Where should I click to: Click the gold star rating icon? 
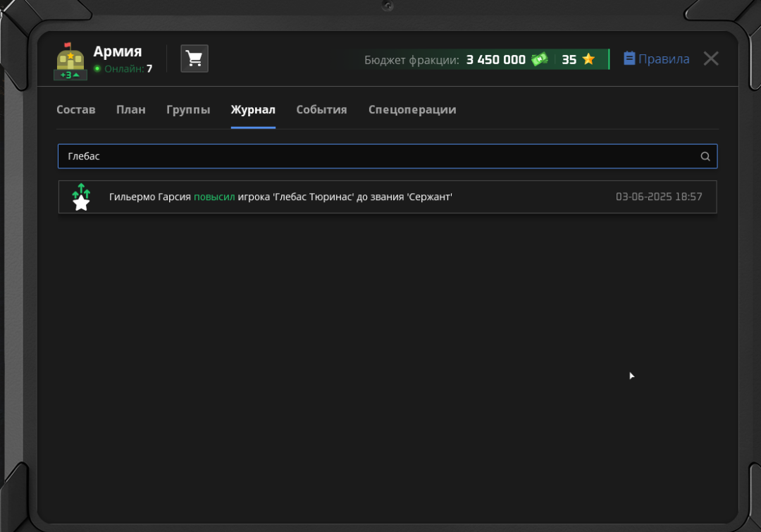[588, 60]
